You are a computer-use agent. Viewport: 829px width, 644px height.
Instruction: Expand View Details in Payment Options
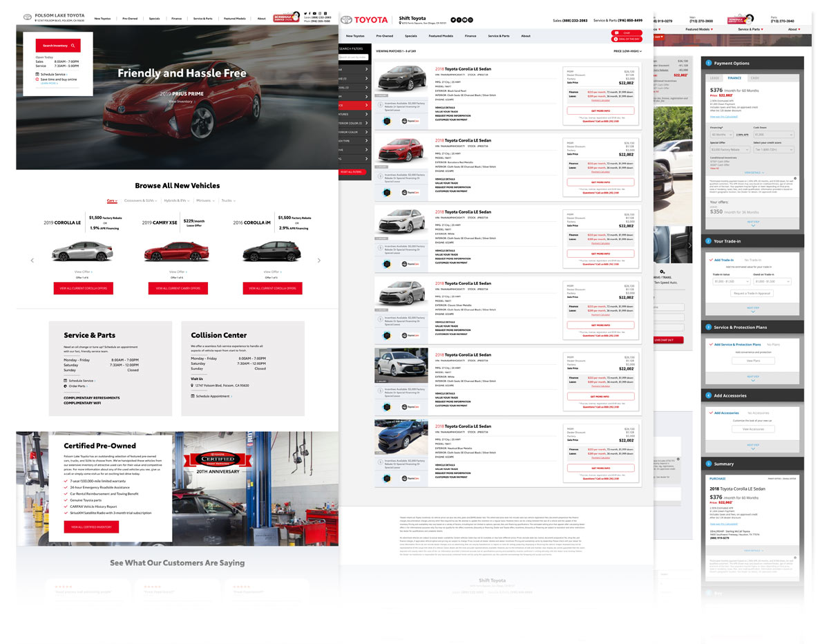point(753,173)
